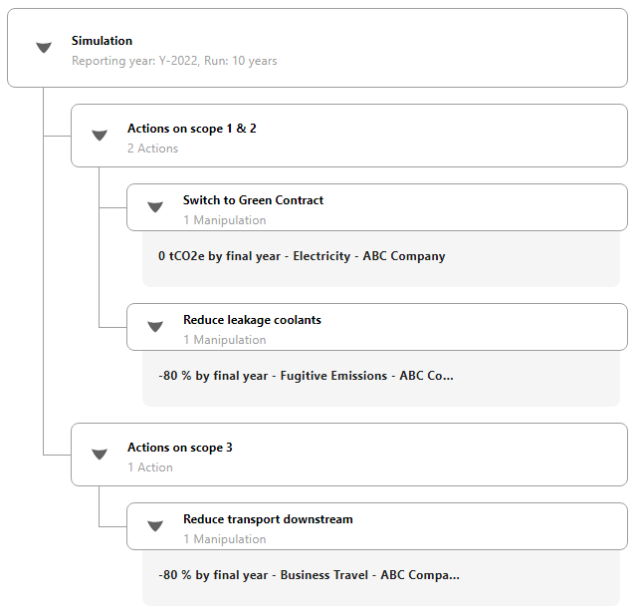Select Actions on scope 1 & 2 title
This screenshot has height=615, width=633.
point(192,128)
